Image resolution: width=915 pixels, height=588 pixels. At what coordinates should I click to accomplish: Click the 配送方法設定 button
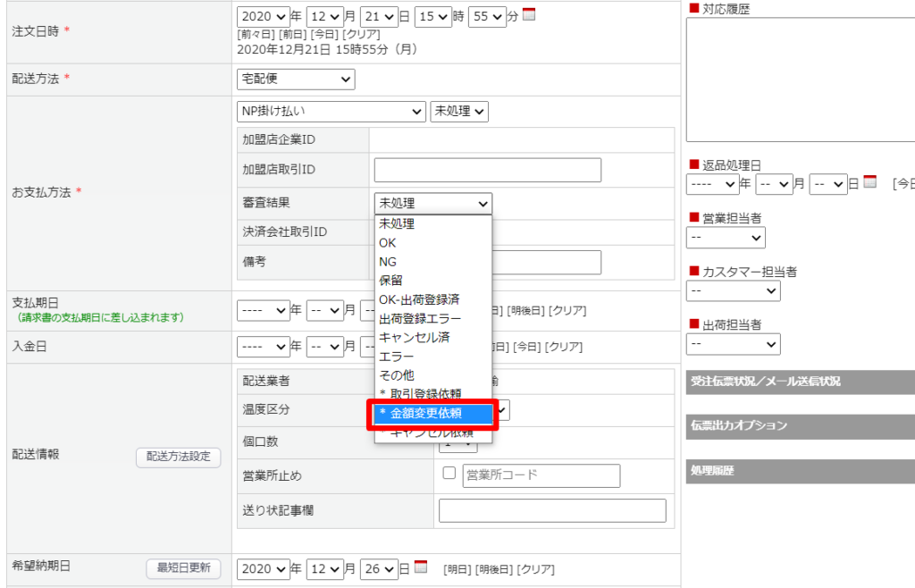pos(179,458)
